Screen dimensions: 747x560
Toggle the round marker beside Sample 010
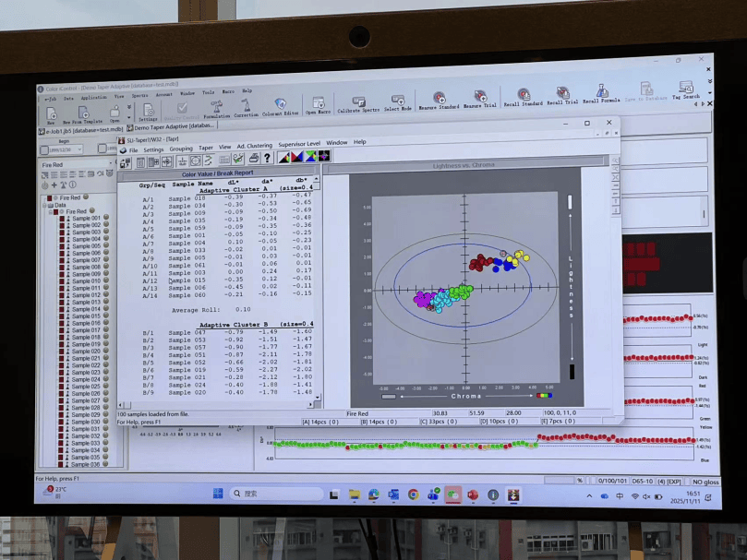107,281
